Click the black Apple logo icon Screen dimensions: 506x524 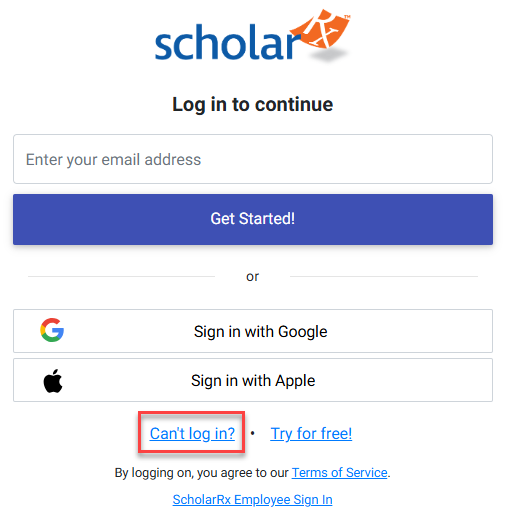pyautogui.click(x=53, y=381)
